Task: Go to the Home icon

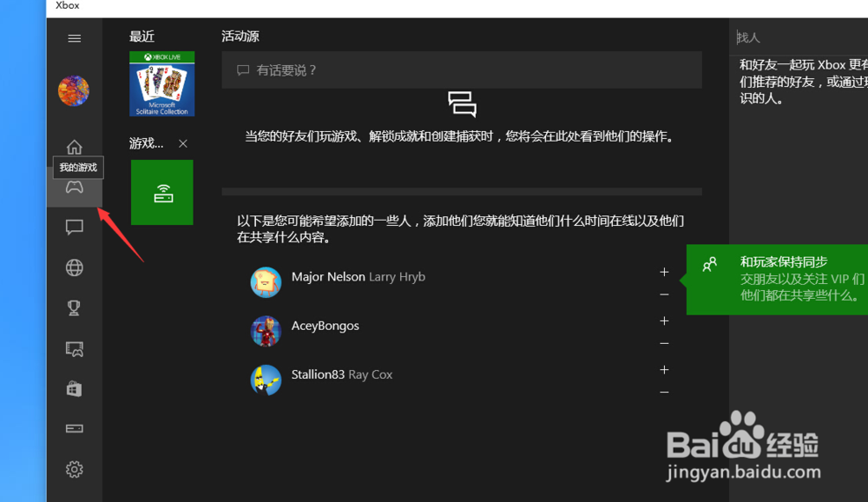Action: (74, 147)
